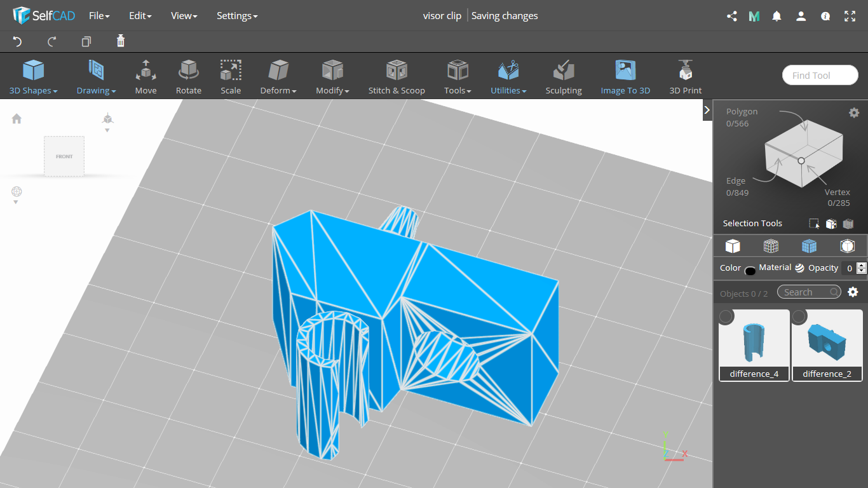Open the selection panel gear settings
Screen dimensions: 868x488
click(854, 112)
